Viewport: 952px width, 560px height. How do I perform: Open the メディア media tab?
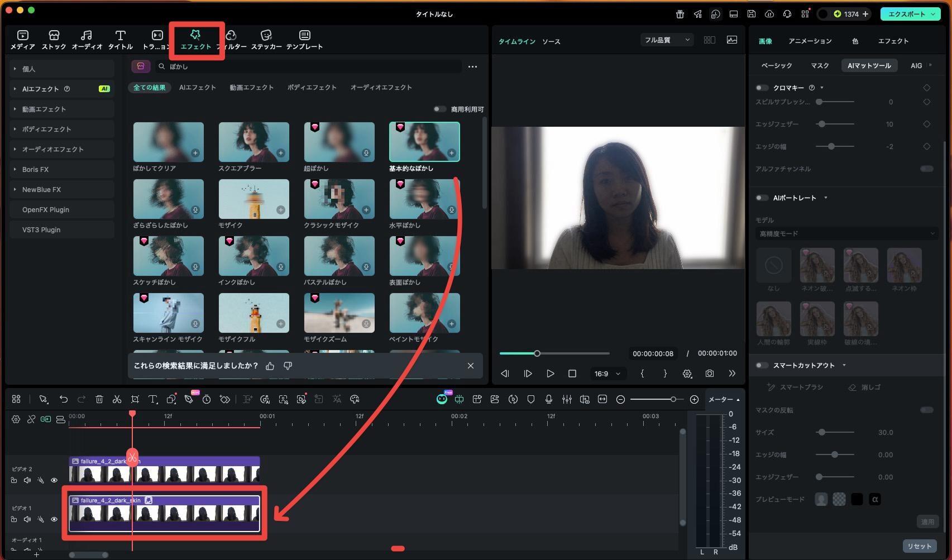[x=22, y=40]
